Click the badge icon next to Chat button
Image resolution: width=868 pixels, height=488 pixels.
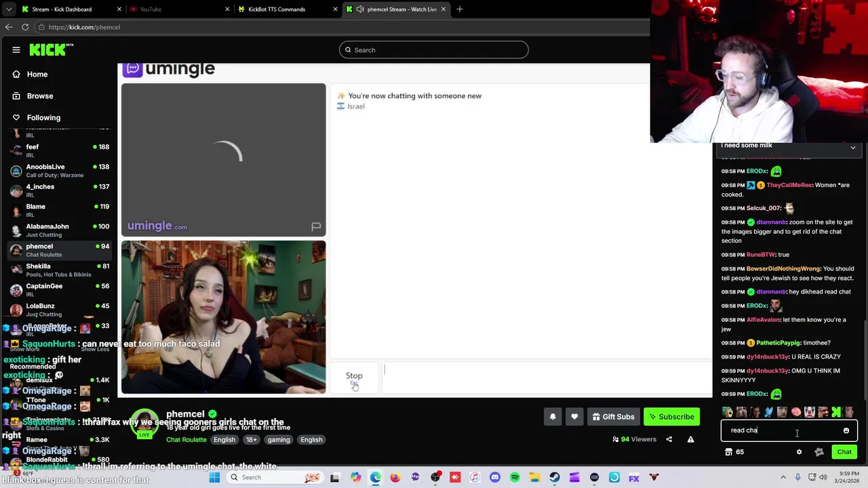point(818,452)
